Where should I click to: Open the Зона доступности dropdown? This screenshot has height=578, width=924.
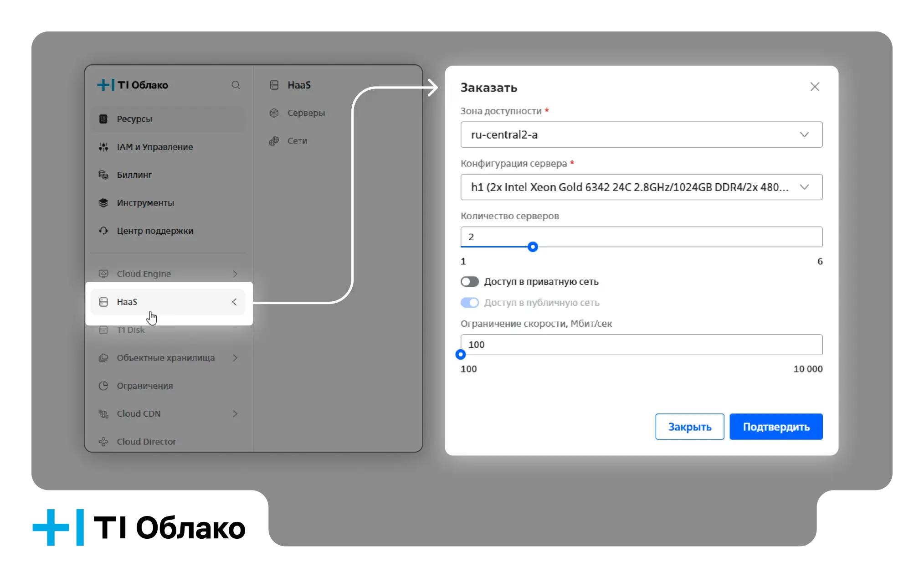tap(642, 134)
